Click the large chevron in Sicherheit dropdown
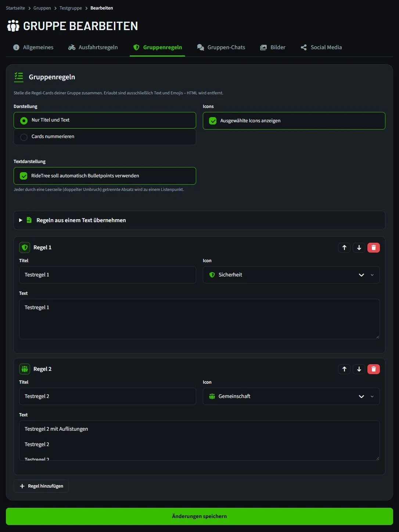Screen dimensions: 399x532 [362, 275]
